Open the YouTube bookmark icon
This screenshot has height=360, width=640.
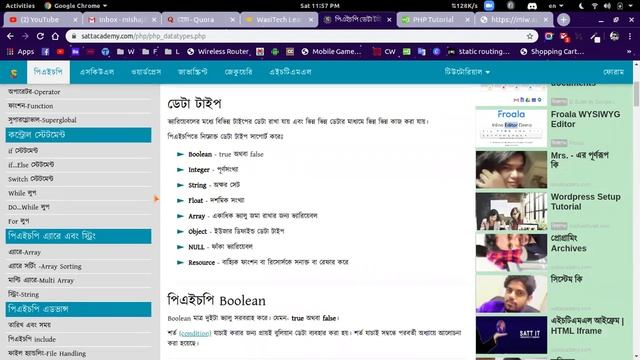coord(60,52)
